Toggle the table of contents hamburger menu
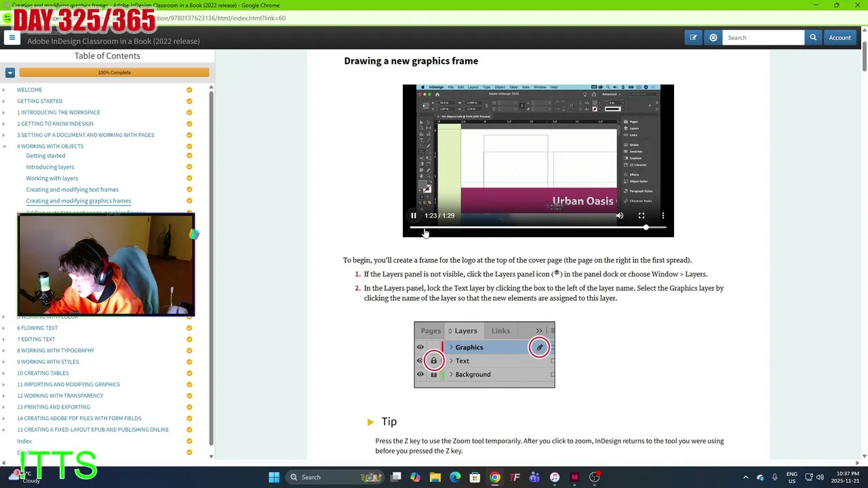The image size is (868, 488). pos(12,38)
